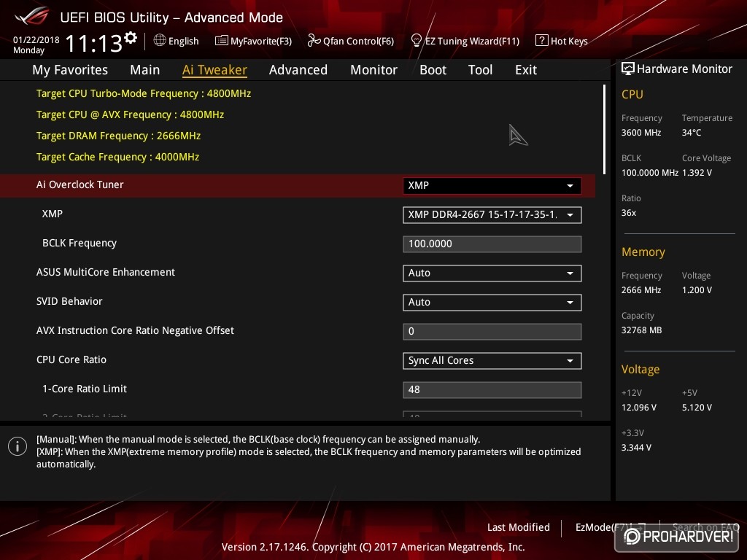The height and width of the screenshot is (560, 747).
Task: Expand the XMP DDR4-2667 profile dropdown
Action: point(492,215)
